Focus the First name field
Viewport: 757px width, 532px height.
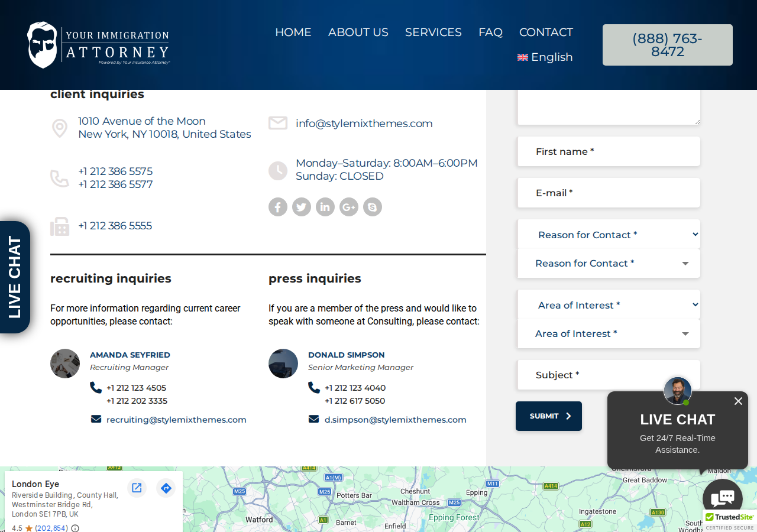[x=609, y=151]
